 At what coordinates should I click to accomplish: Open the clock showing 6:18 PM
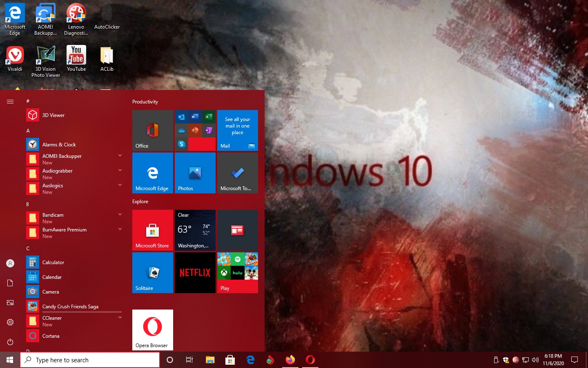(x=553, y=360)
